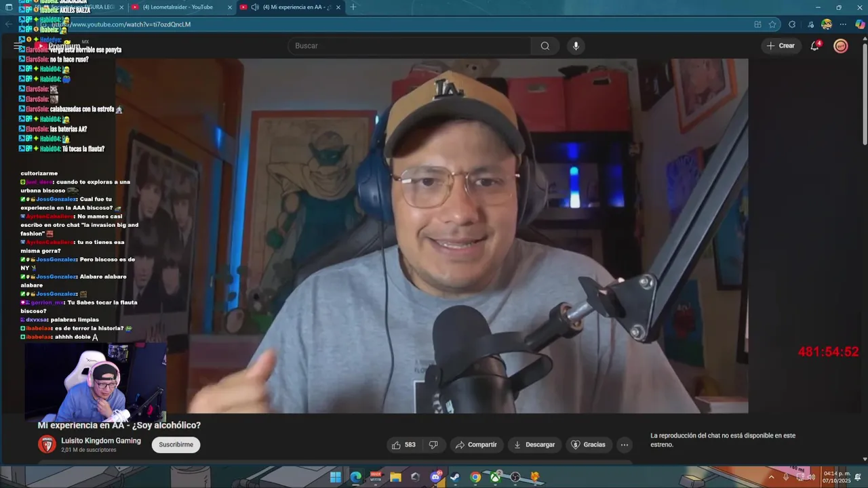Send thanks with the Gracias button
The height and width of the screenshot is (488, 868).
(x=588, y=445)
